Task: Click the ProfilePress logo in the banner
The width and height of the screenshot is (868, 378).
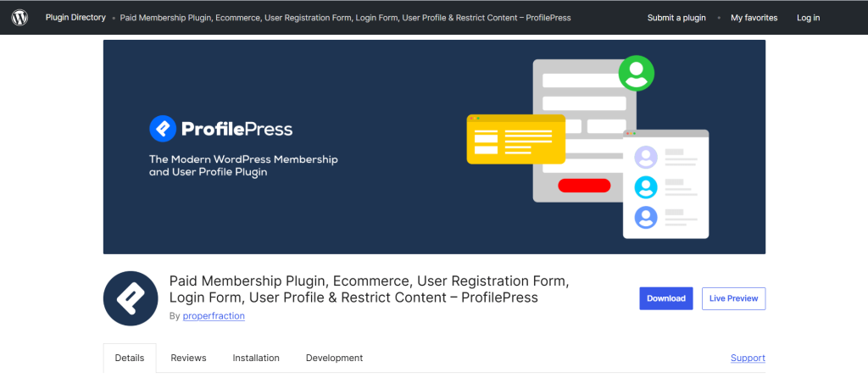Action: (221, 129)
